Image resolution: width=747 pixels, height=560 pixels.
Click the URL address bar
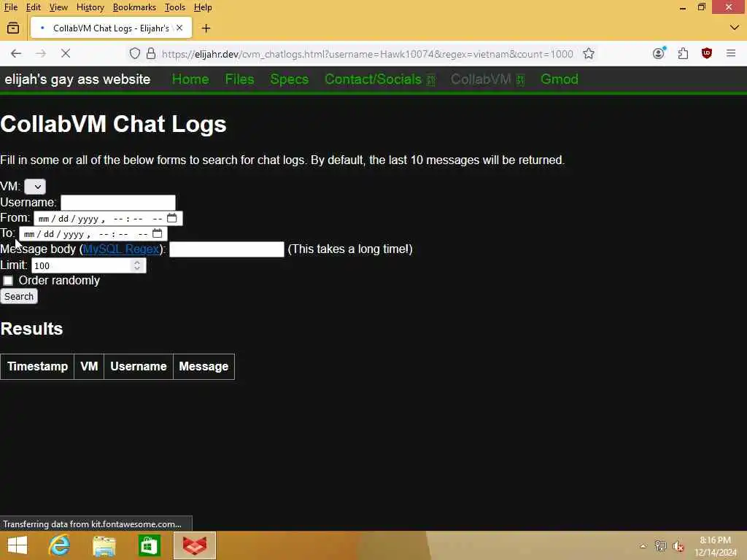coord(367,54)
